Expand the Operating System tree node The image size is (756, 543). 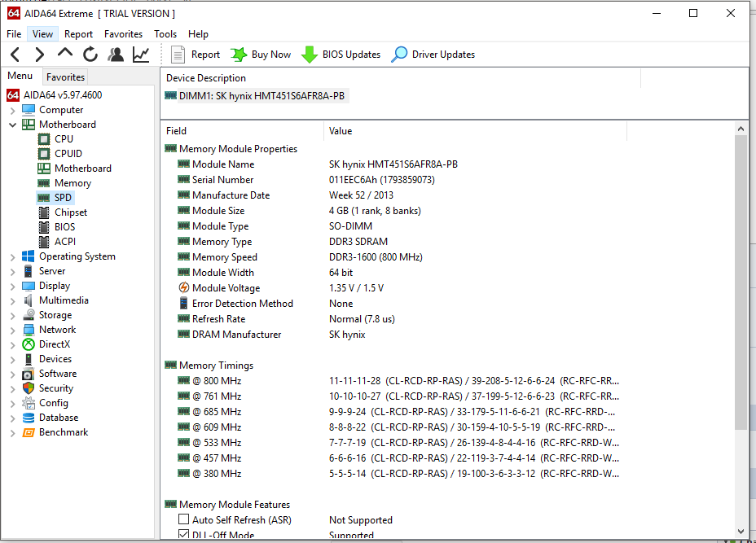12,256
